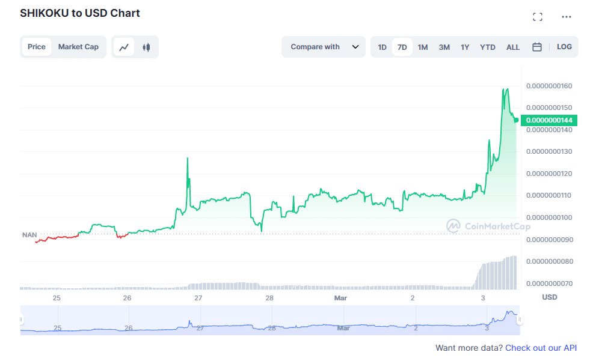Open fullscreen chart mode
The image size is (593, 364).
[538, 17]
